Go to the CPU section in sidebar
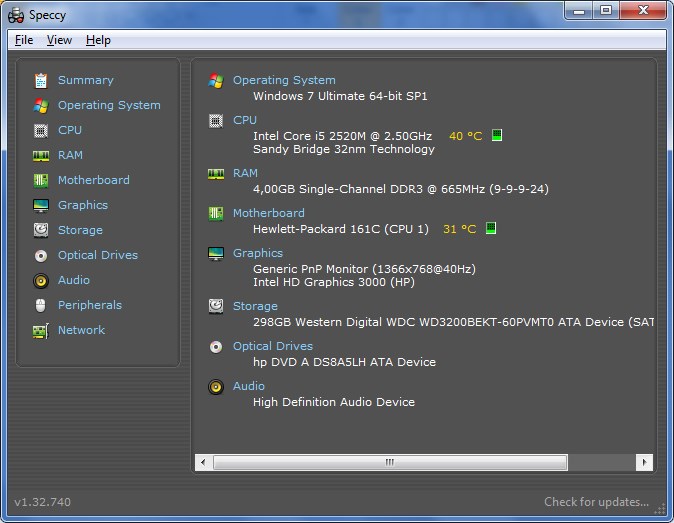This screenshot has height=523, width=674. [x=70, y=130]
